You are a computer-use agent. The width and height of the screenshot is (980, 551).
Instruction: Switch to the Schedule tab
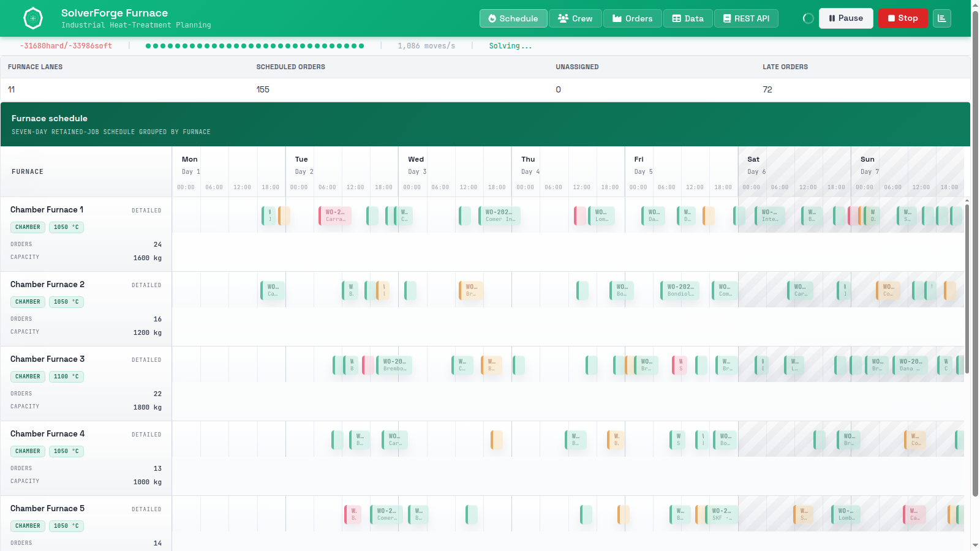pyautogui.click(x=513, y=18)
